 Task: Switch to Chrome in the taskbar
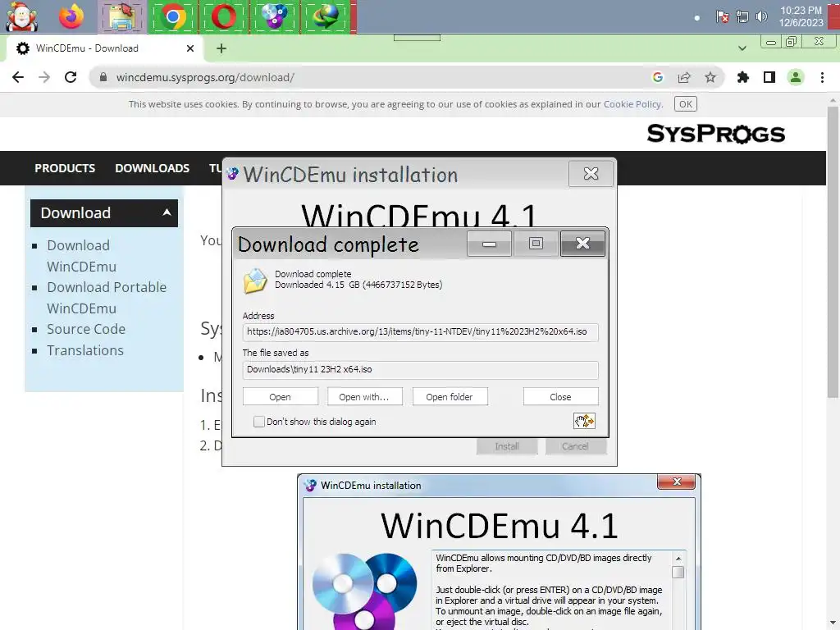172,16
